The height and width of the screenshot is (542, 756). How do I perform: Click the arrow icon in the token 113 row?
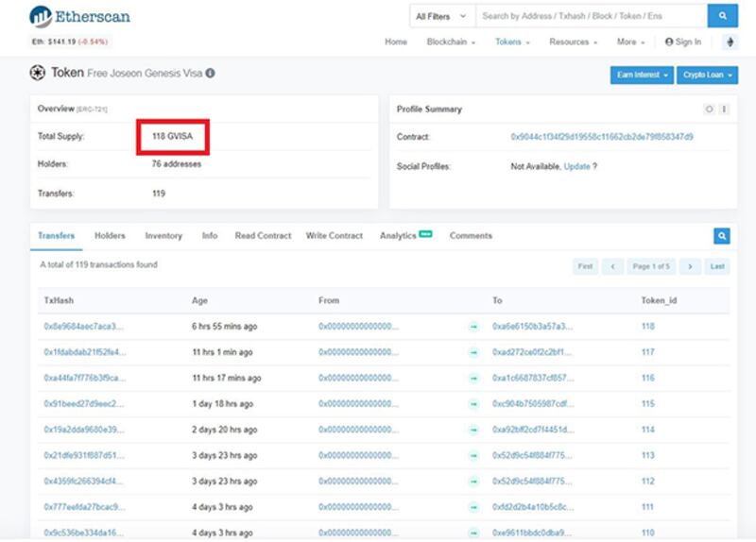[x=473, y=456]
